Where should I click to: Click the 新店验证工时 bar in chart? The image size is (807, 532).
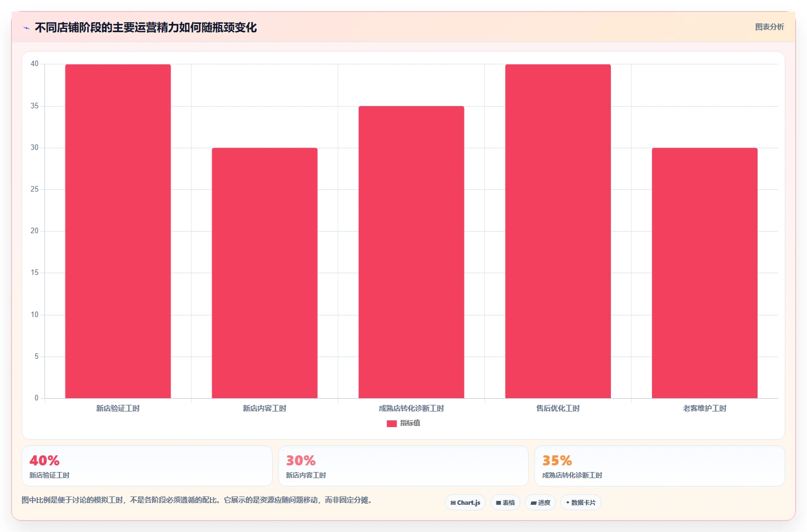(118, 231)
